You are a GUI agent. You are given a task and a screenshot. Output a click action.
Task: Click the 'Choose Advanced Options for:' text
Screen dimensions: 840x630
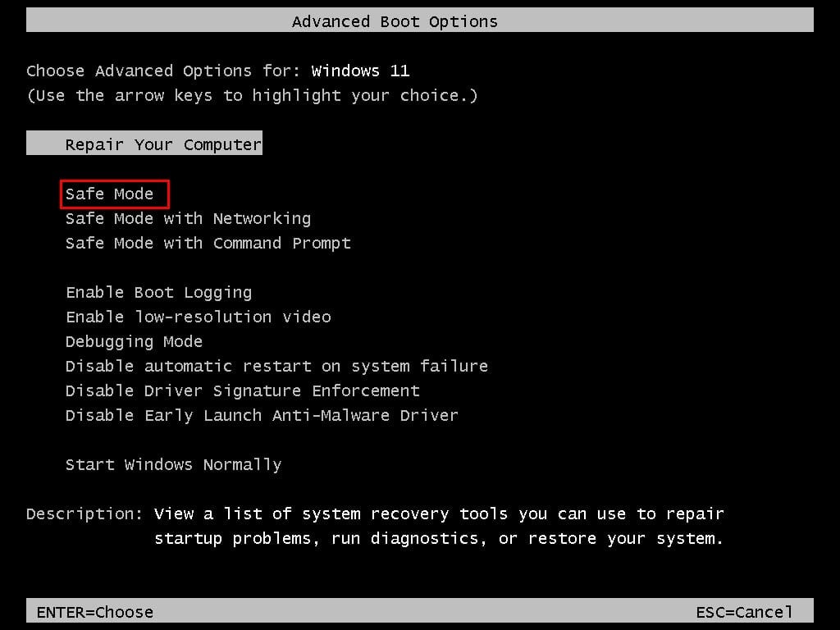164,71
